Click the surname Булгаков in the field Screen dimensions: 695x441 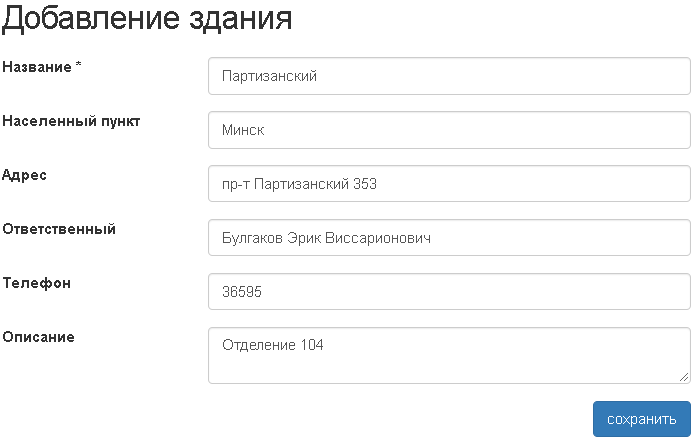pos(254,238)
